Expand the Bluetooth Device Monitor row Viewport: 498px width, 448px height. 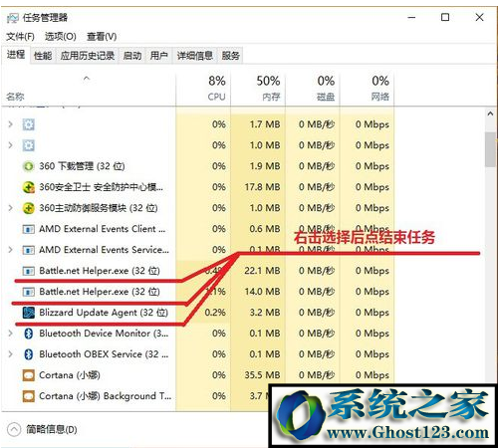10,334
